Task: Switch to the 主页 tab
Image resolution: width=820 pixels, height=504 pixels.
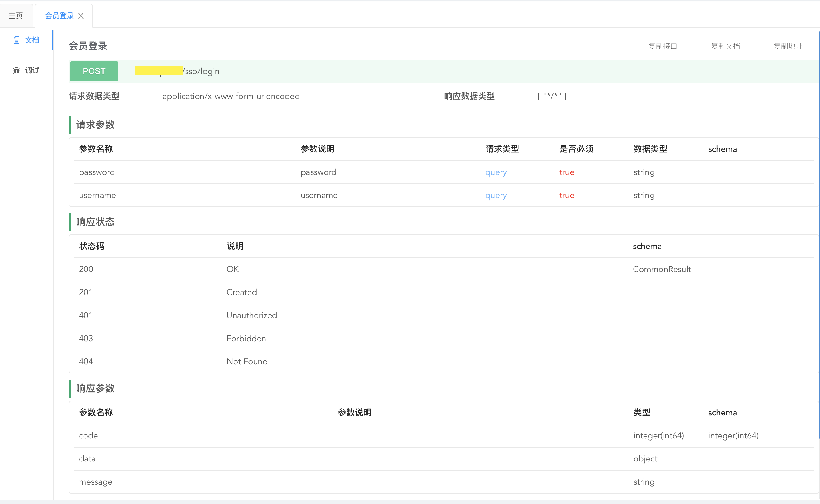Action: point(16,15)
